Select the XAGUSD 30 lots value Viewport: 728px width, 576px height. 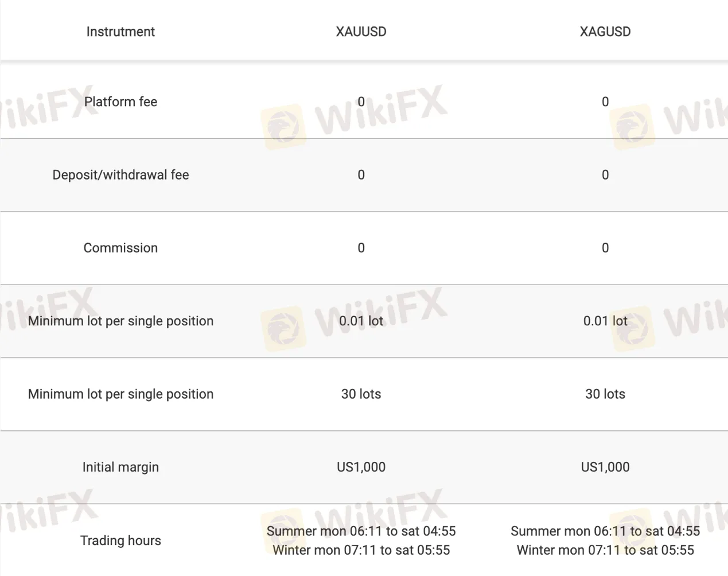[x=605, y=394]
